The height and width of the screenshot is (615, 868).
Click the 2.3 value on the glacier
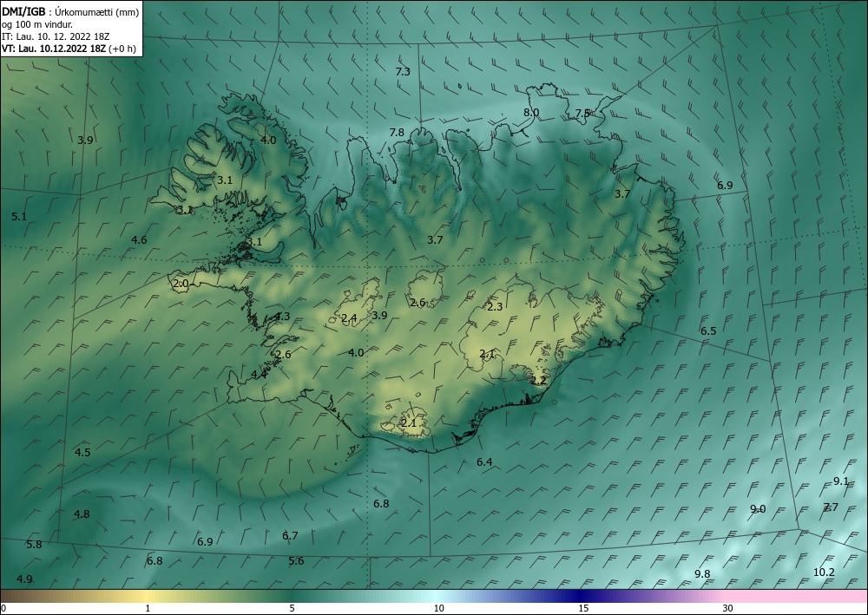click(495, 306)
